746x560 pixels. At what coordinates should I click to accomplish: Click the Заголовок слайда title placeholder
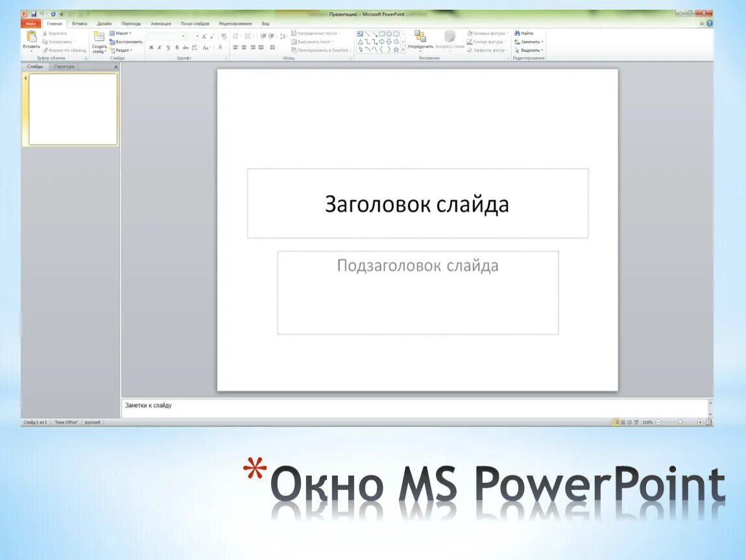418,204
